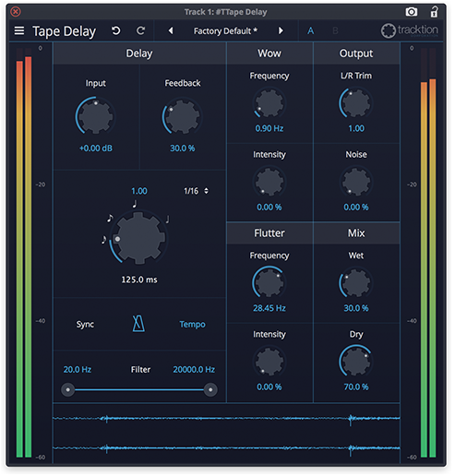Click the 1.00 delay multiplier value

(139, 191)
